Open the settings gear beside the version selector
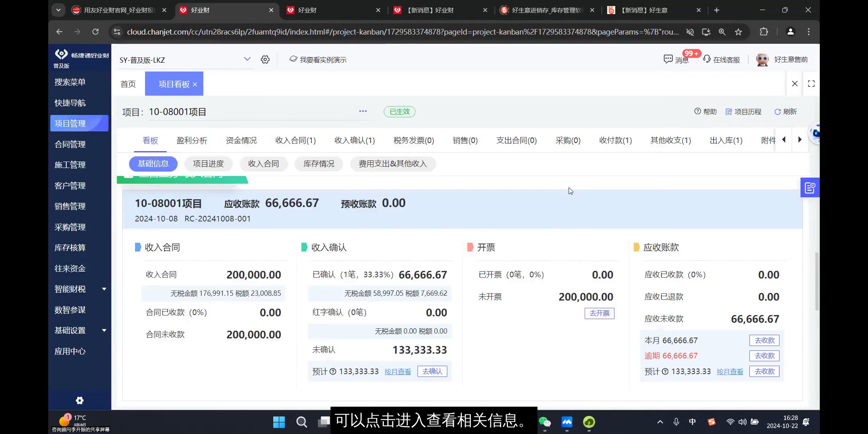 point(265,59)
